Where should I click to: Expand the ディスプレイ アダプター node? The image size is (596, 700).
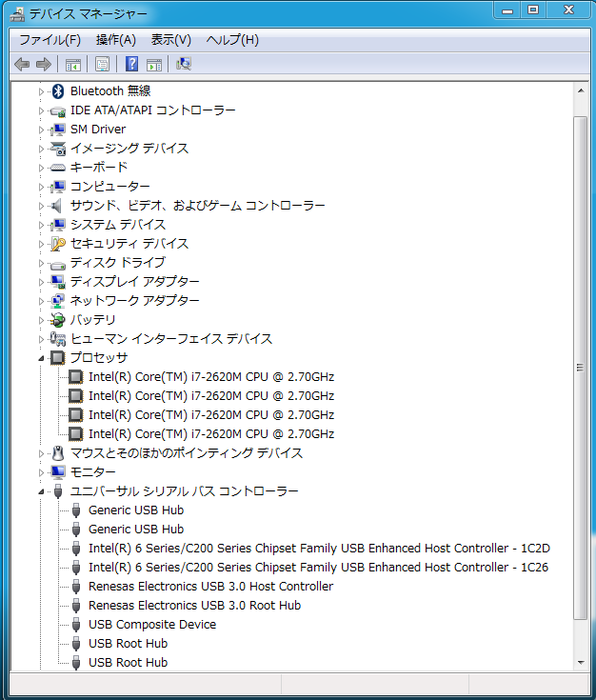[41, 282]
